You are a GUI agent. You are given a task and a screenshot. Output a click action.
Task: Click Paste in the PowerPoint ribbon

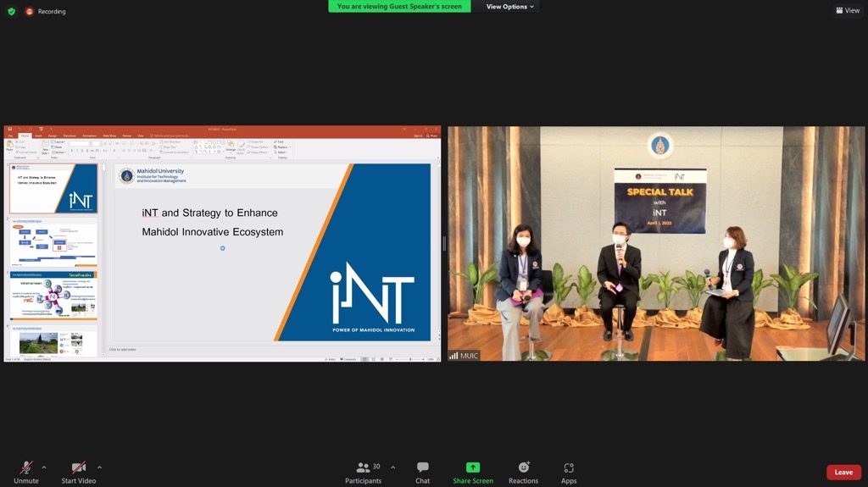point(9,147)
